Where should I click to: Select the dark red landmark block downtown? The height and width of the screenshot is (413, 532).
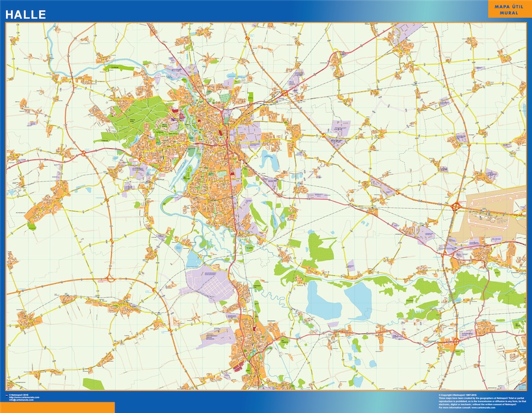coord(220,133)
